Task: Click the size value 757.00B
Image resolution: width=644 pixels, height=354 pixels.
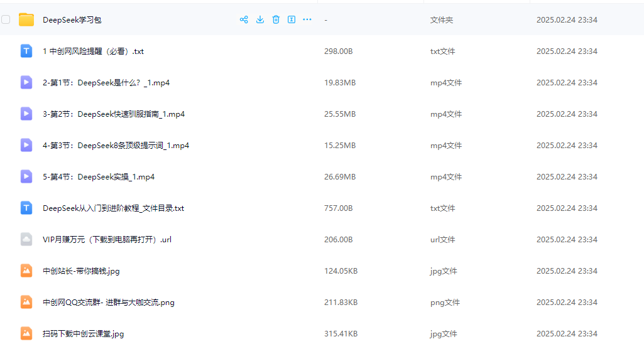Action: click(x=339, y=208)
